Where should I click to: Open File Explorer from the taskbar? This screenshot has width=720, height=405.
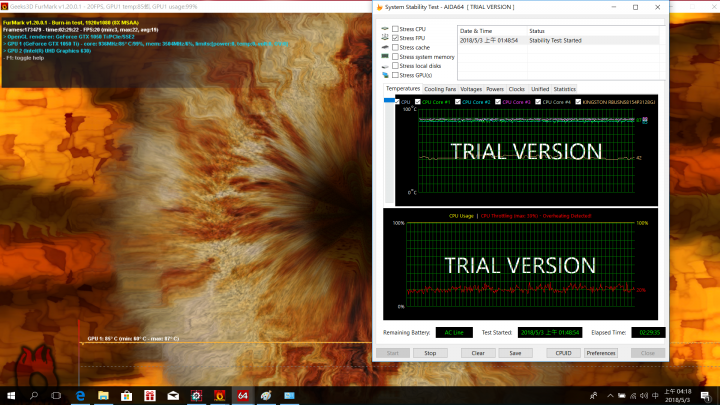point(103,395)
